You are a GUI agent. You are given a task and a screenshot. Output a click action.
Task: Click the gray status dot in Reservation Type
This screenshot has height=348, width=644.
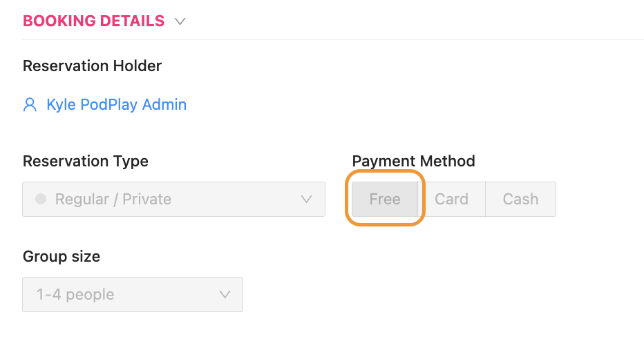coord(41,199)
